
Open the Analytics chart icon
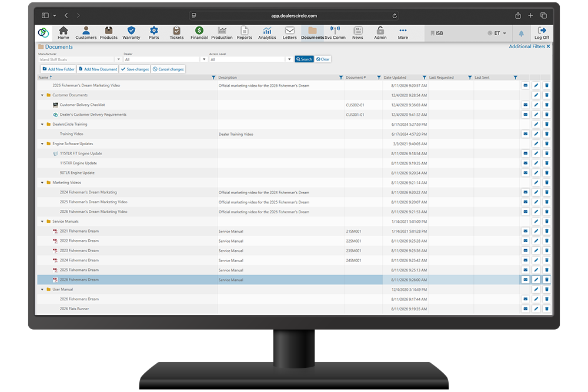(267, 31)
